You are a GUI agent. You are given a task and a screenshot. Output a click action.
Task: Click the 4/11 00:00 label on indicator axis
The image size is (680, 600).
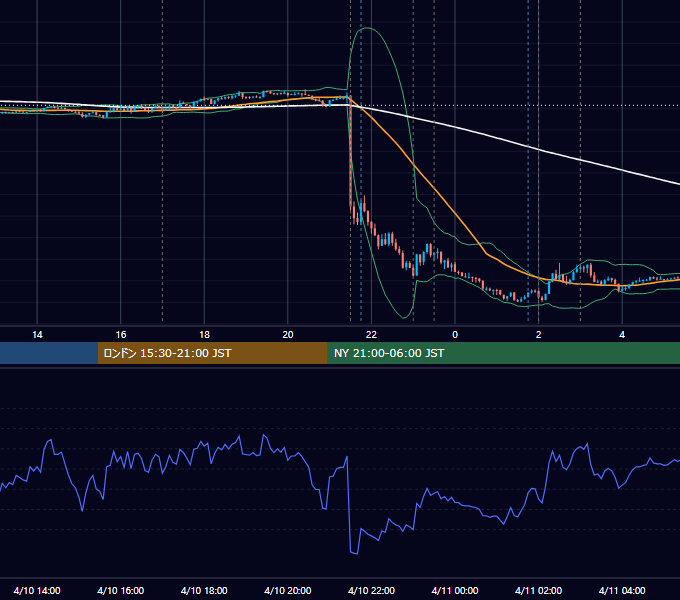[455, 590]
